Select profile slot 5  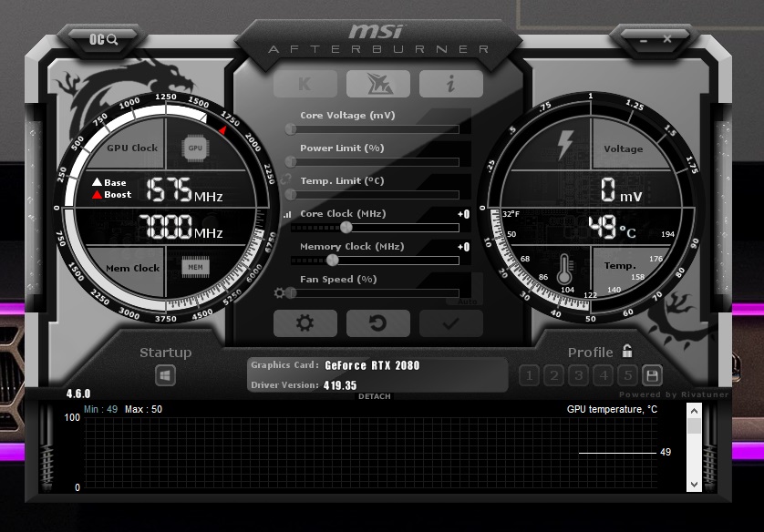point(627,375)
